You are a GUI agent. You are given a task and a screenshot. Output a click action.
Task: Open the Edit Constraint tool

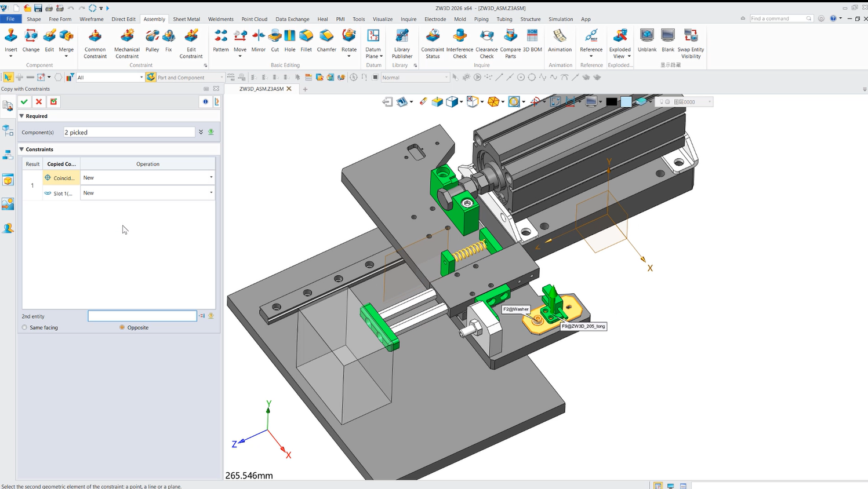point(191,37)
